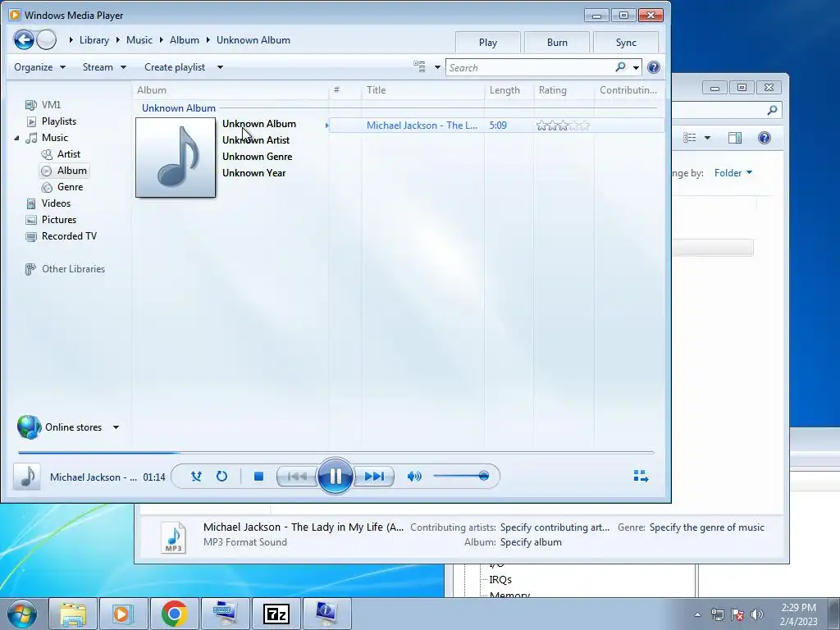This screenshot has height=630, width=840.
Task: Switch to the Play tab
Action: 487,43
